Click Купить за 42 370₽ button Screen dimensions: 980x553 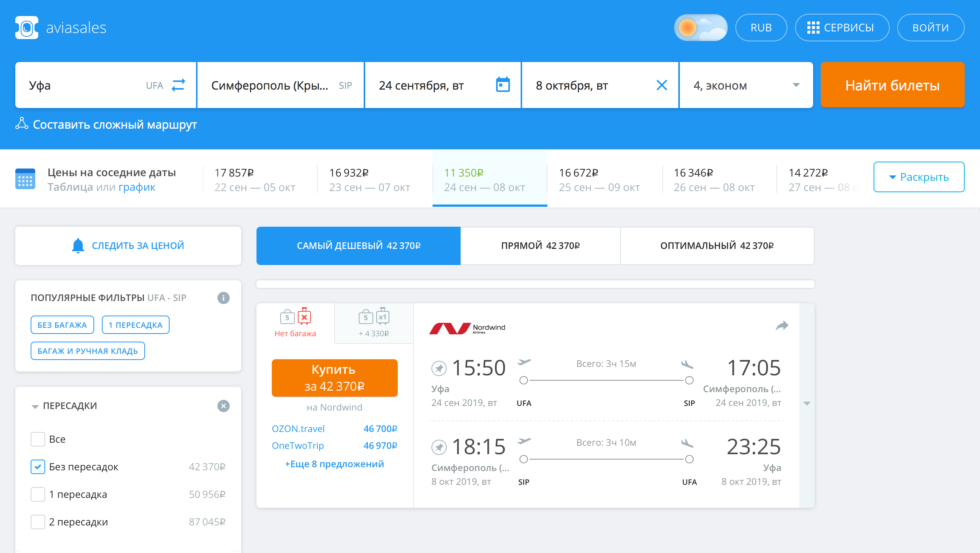click(335, 378)
